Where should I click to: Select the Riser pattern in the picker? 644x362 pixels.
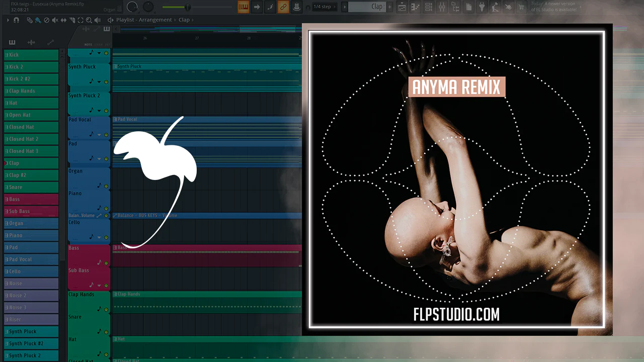click(x=31, y=319)
